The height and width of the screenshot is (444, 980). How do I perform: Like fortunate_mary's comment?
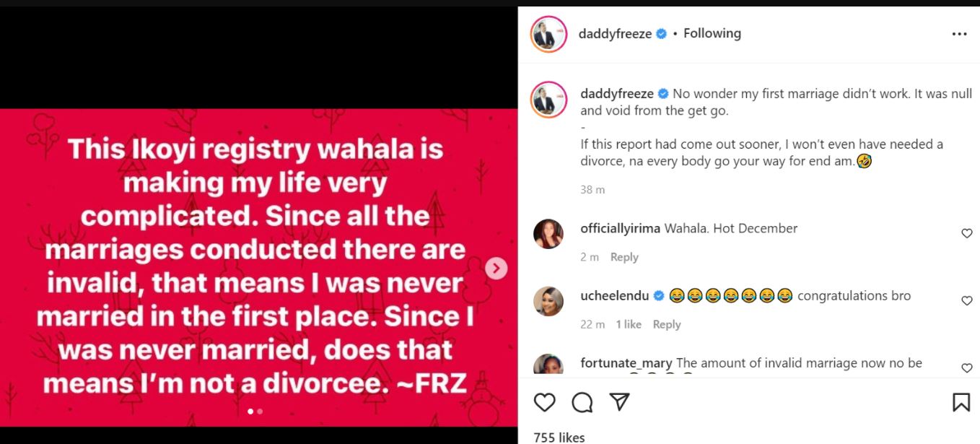(x=967, y=367)
